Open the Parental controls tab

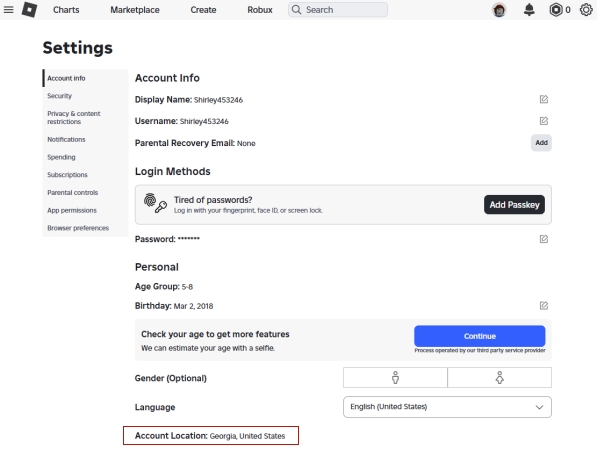click(x=85, y=193)
